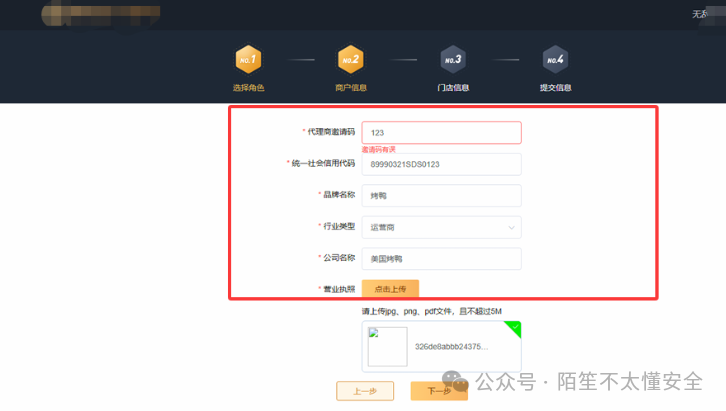This screenshot has width=726, height=411.
Task: Focus the 统一社会信用代码 input field
Action: 441,164
